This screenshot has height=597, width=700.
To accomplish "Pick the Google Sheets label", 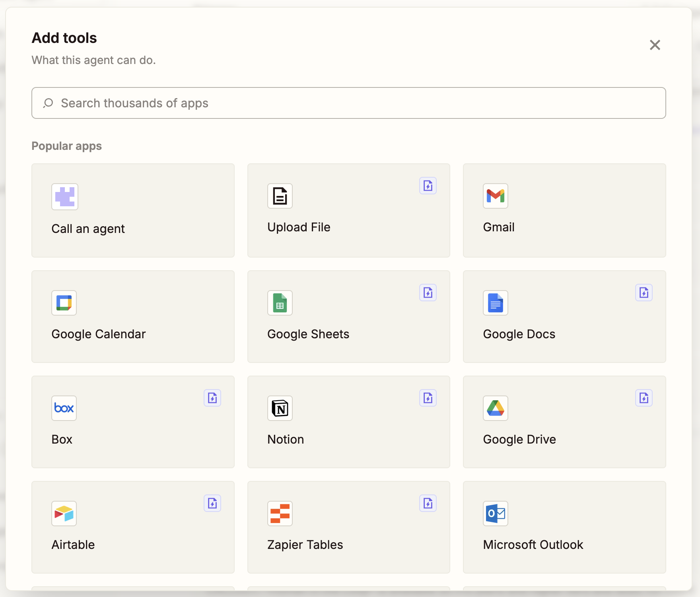I will tap(308, 334).
